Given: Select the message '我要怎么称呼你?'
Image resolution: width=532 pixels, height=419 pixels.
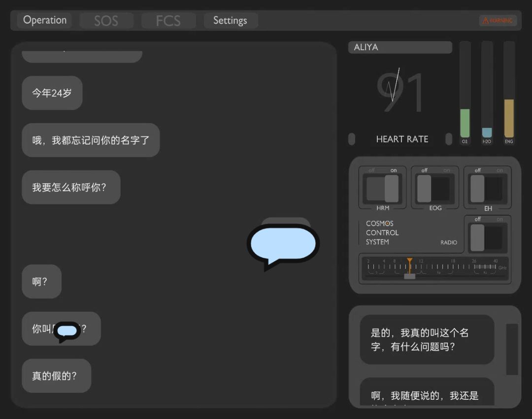Looking at the screenshot, I should 71,187.
